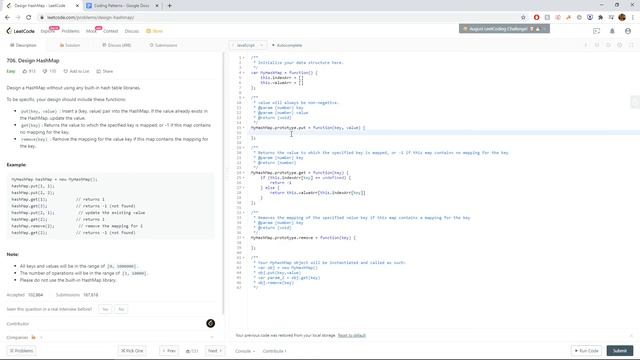
Task: Open the red Opera extension icon
Action: pos(536,18)
